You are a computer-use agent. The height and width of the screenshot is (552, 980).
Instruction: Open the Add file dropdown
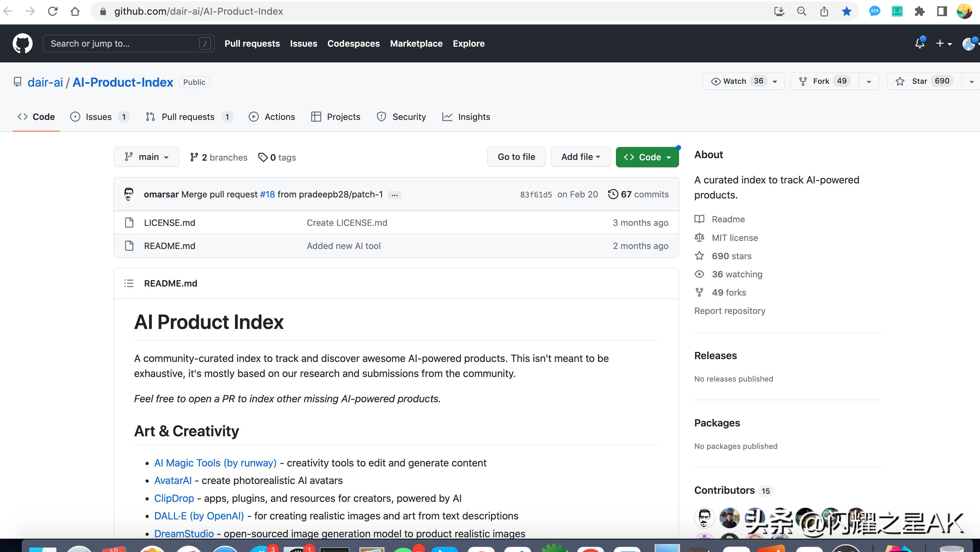click(x=580, y=157)
